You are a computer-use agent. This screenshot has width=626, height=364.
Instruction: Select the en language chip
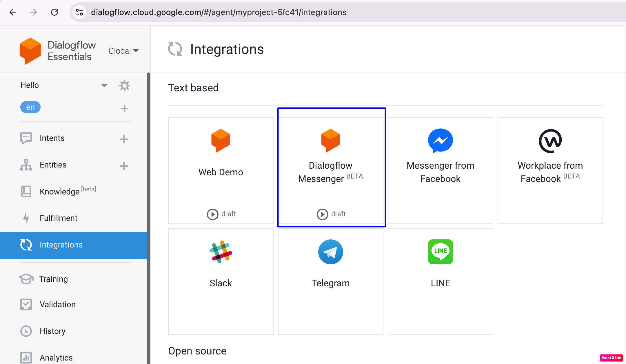[x=30, y=107]
